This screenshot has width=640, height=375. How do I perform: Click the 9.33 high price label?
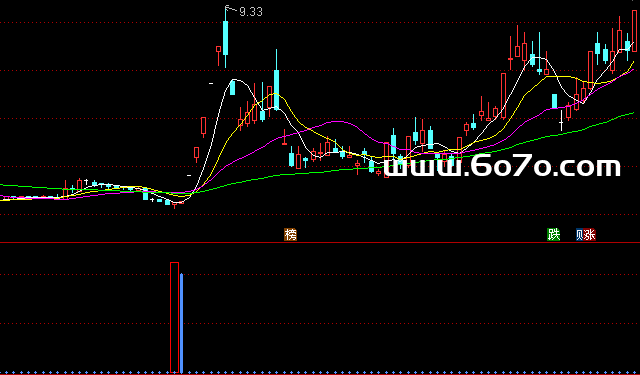[251, 12]
